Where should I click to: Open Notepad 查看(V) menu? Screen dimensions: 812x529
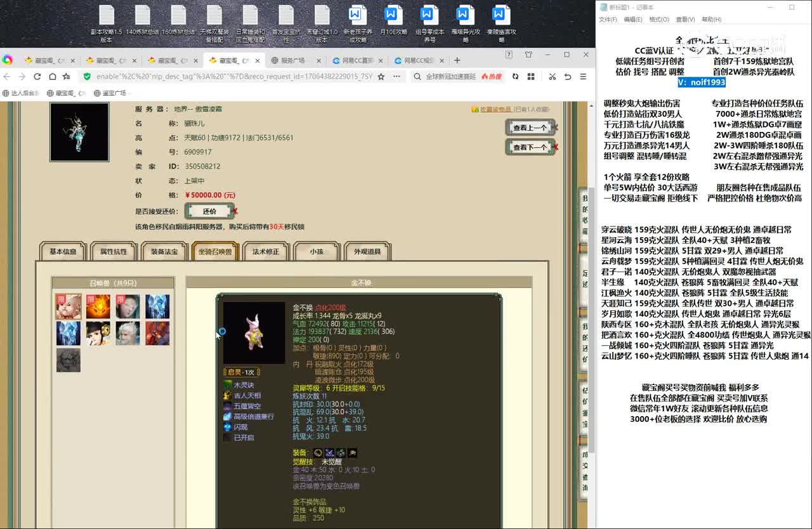[685, 20]
